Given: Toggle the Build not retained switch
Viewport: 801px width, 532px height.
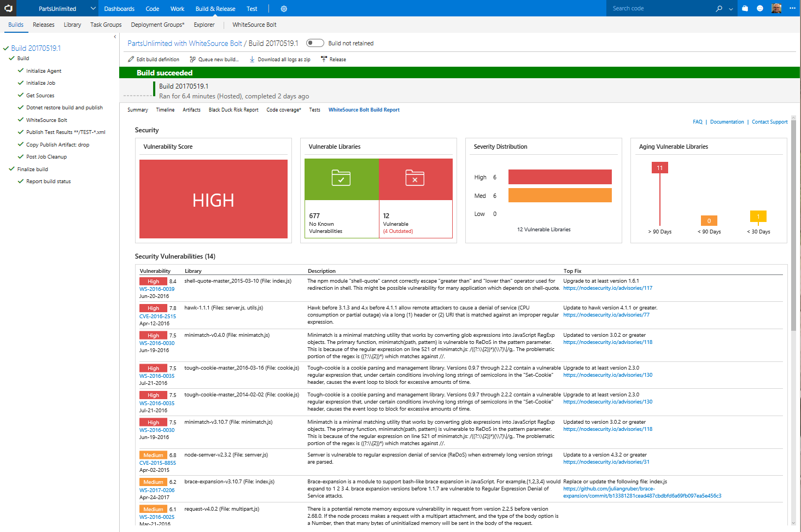Looking at the screenshot, I should pos(315,43).
